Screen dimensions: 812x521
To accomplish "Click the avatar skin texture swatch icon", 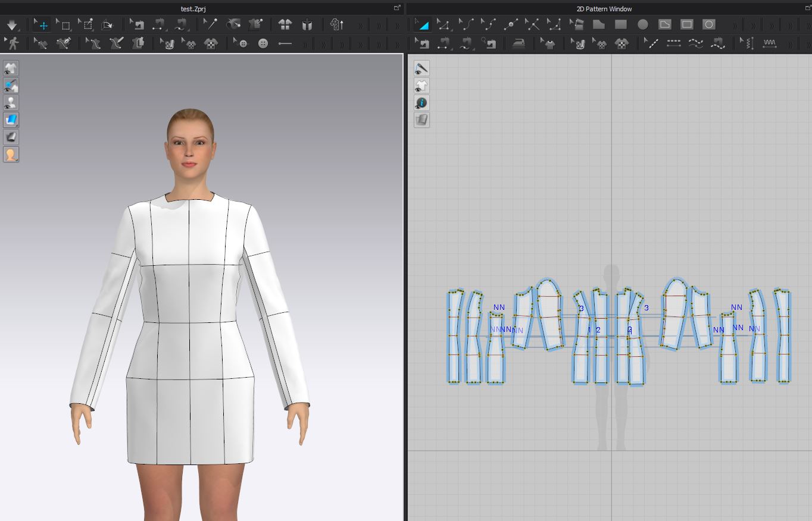I will point(11,155).
